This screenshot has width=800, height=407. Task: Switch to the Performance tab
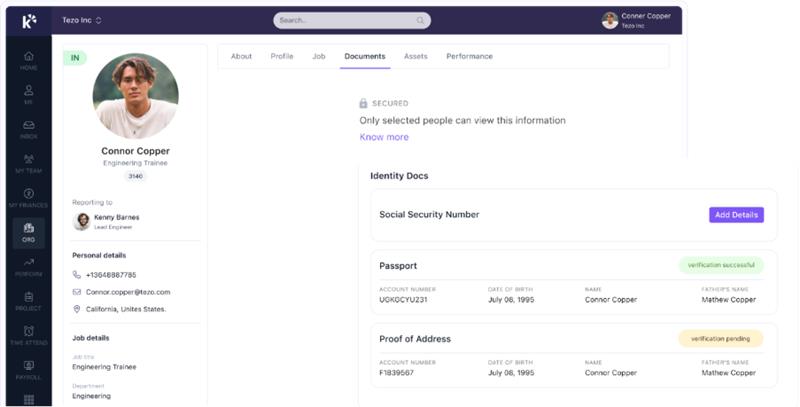469,56
